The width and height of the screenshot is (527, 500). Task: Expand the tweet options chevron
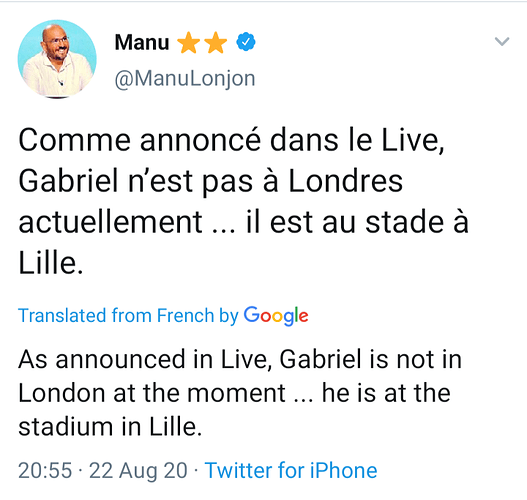(x=502, y=42)
